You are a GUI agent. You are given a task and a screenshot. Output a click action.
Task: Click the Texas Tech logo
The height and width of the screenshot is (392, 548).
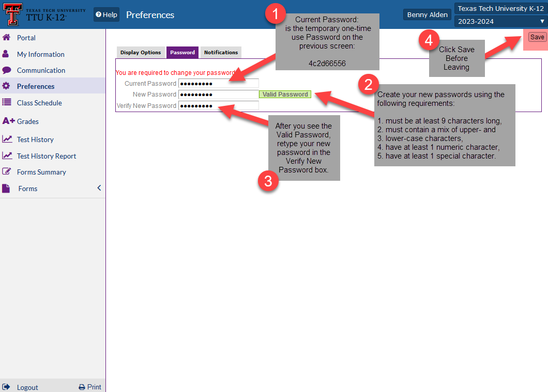pos(13,14)
